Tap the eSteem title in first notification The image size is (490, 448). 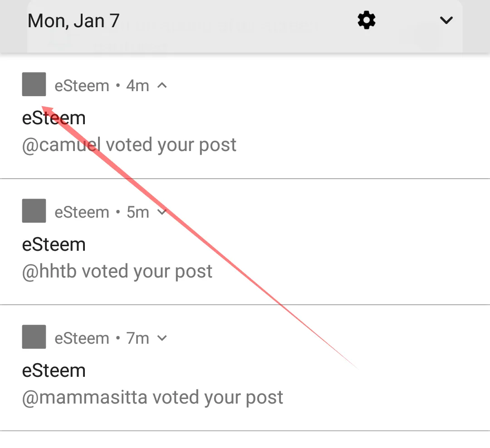point(54,118)
